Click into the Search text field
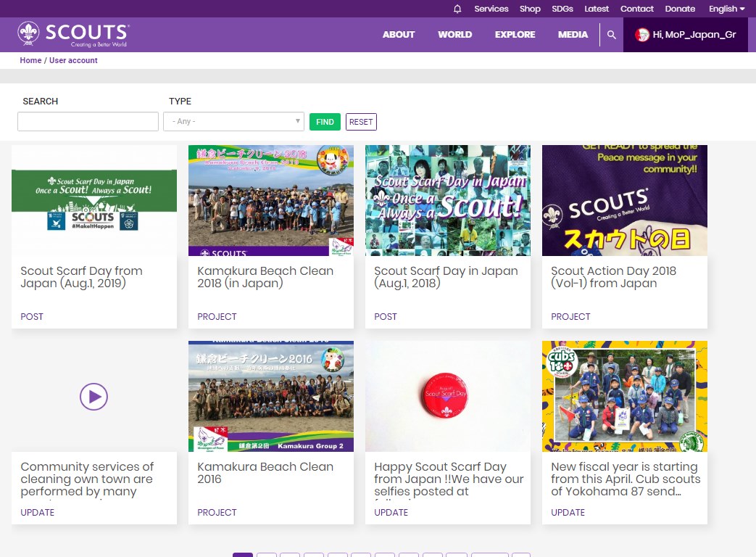 click(88, 122)
